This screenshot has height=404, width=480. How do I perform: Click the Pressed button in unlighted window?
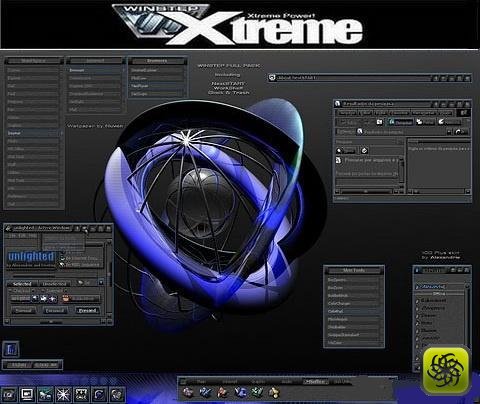click(87, 311)
